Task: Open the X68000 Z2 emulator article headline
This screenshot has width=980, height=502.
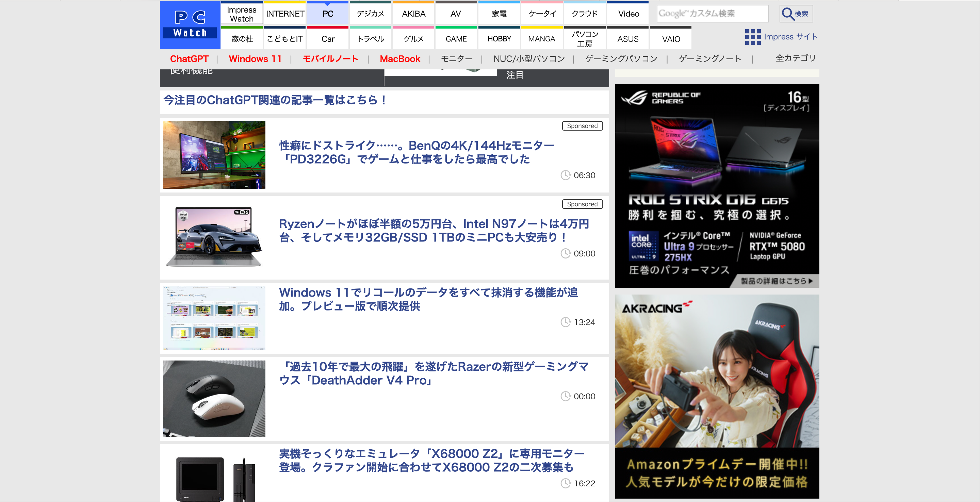Action: [x=431, y=460]
